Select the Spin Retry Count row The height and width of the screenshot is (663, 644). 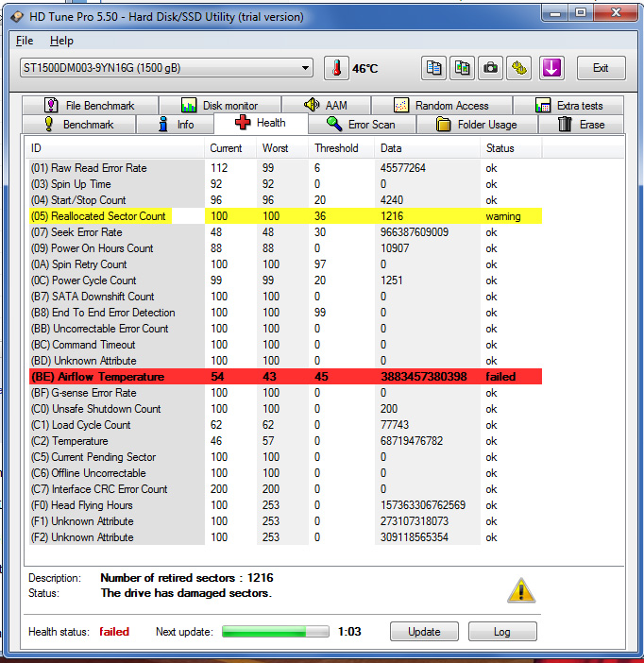tap(285, 264)
